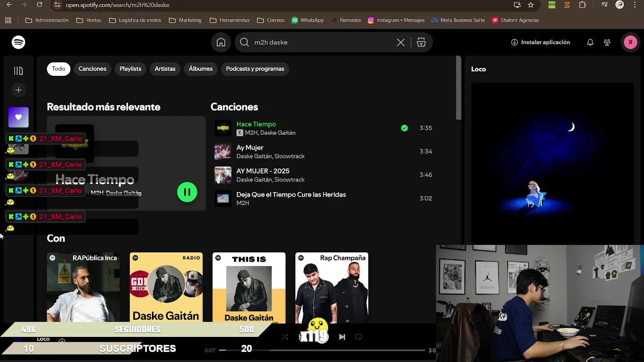Click the install app icon in address bar
644x362 pixels.
(517, 5)
